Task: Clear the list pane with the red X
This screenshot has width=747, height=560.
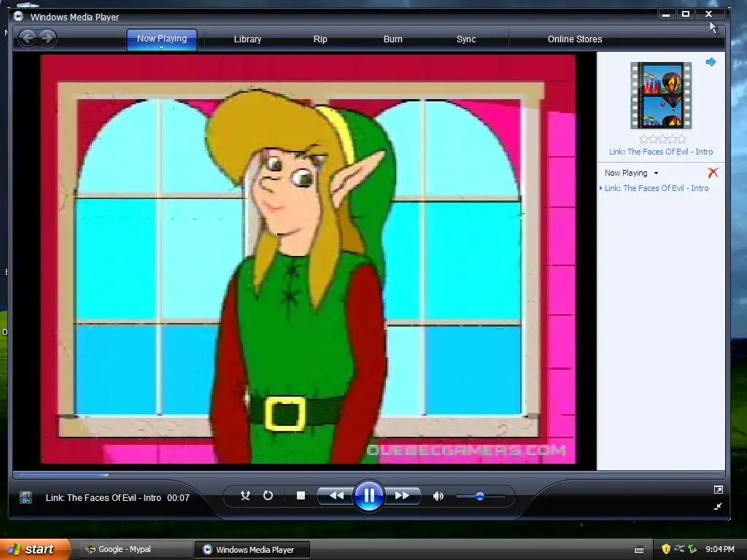Action: pos(713,172)
